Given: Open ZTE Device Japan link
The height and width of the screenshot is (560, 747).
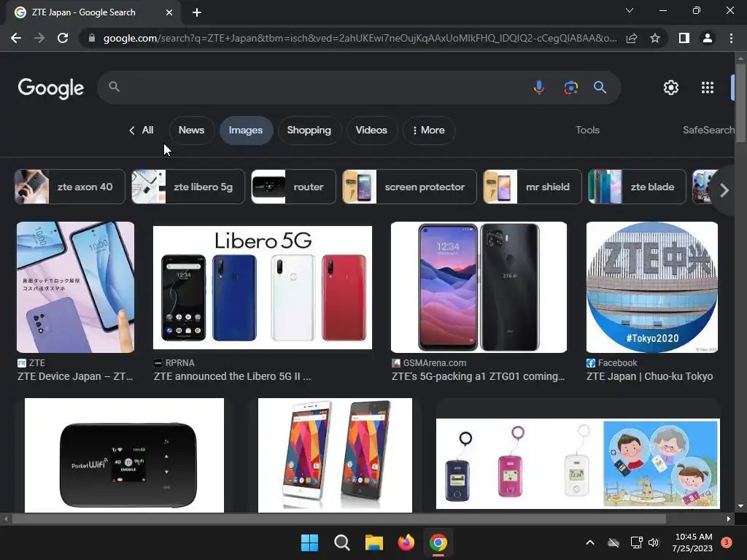Looking at the screenshot, I should pyautogui.click(x=75, y=376).
